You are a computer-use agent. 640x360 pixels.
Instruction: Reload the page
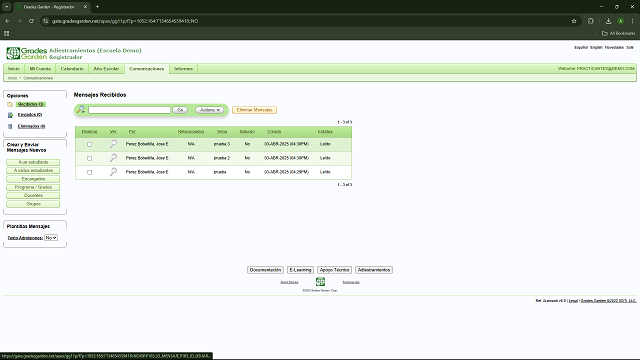click(x=31, y=21)
